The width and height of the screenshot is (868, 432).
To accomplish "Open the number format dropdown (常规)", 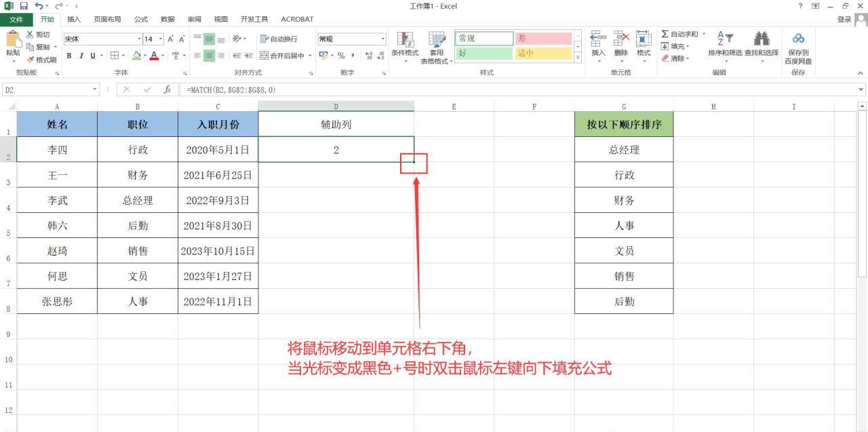I will [382, 39].
